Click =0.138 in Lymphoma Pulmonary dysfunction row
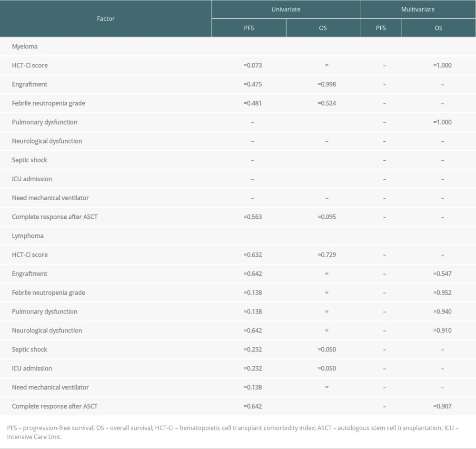 tap(253, 312)
